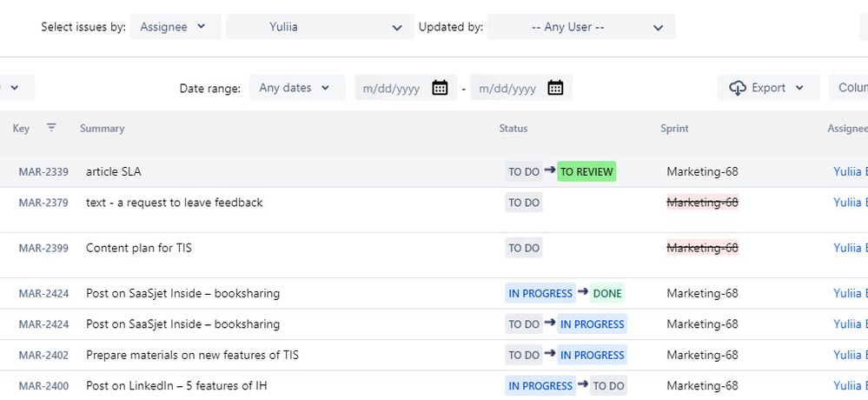
Task: Open the Yuliia user dropdown
Action: [320, 27]
